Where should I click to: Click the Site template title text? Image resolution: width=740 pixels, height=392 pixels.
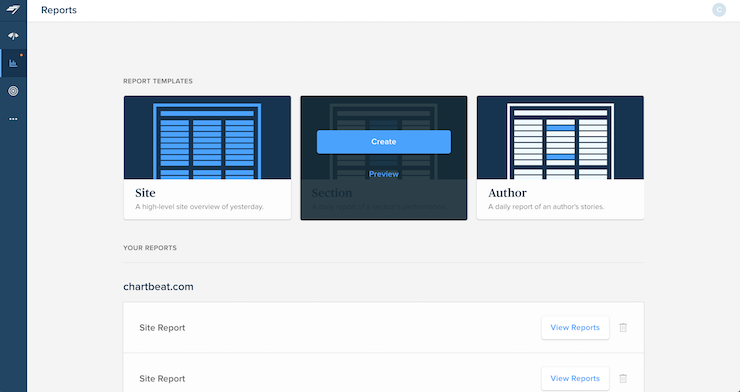[145, 193]
